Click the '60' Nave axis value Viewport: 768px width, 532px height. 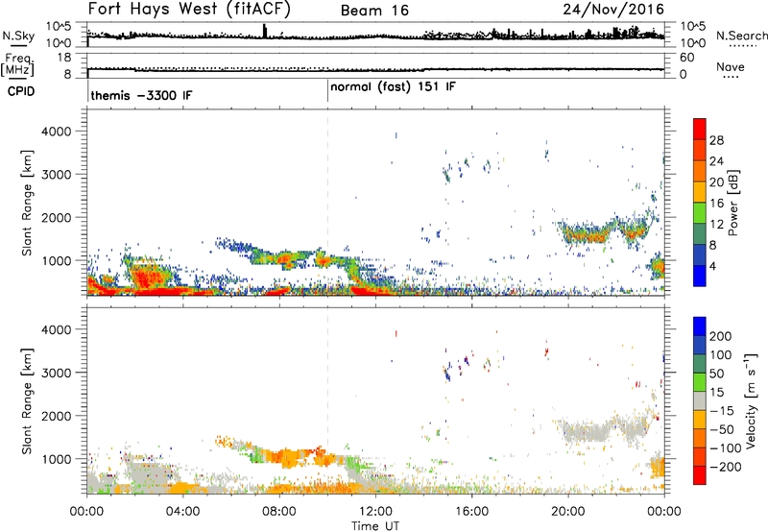pyautogui.click(x=686, y=58)
